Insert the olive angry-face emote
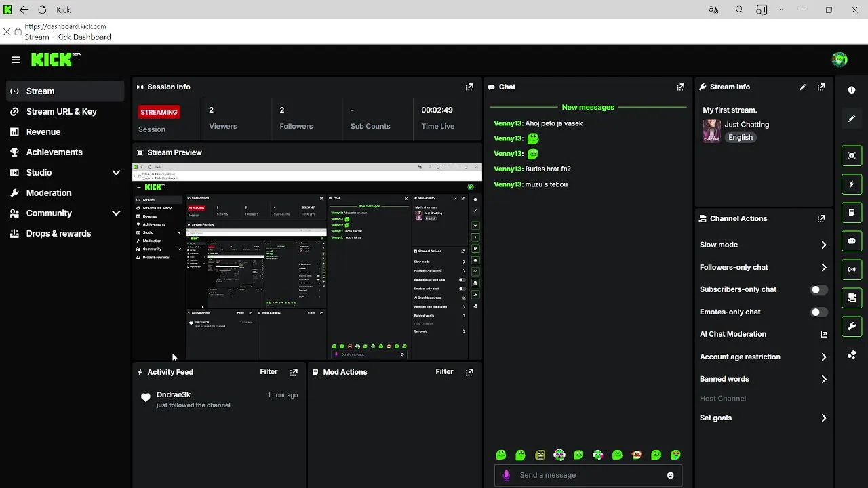This screenshot has height=488, width=868. pos(540,455)
